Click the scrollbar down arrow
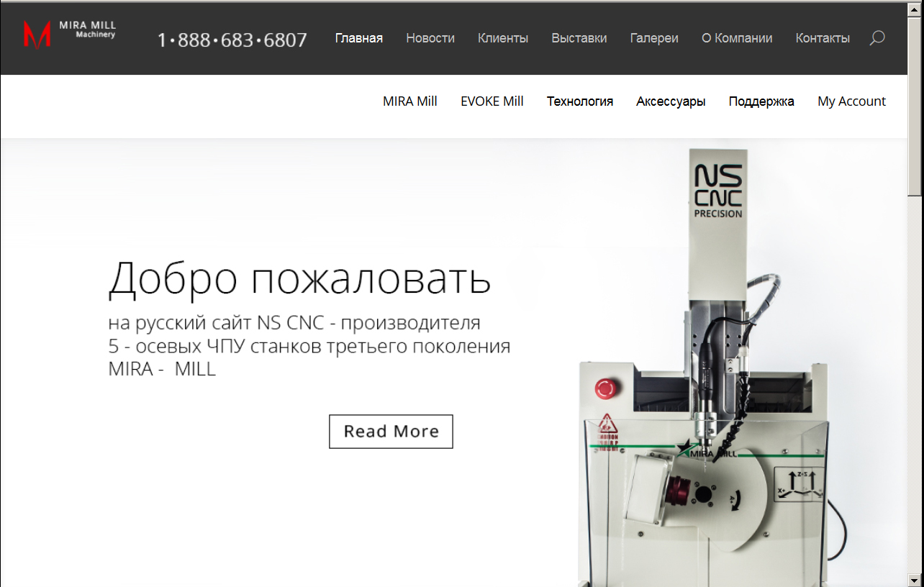This screenshot has width=924, height=587. (x=915, y=579)
